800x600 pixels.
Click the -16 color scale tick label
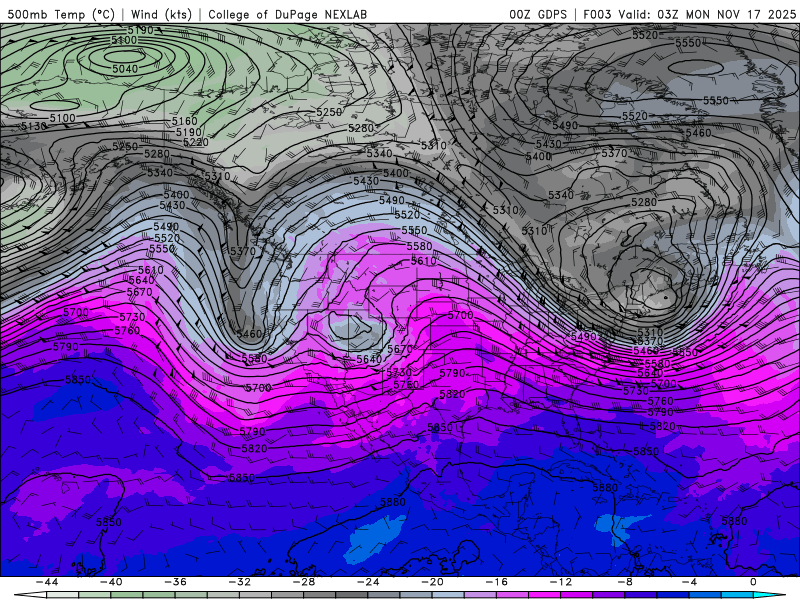click(496, 582)
